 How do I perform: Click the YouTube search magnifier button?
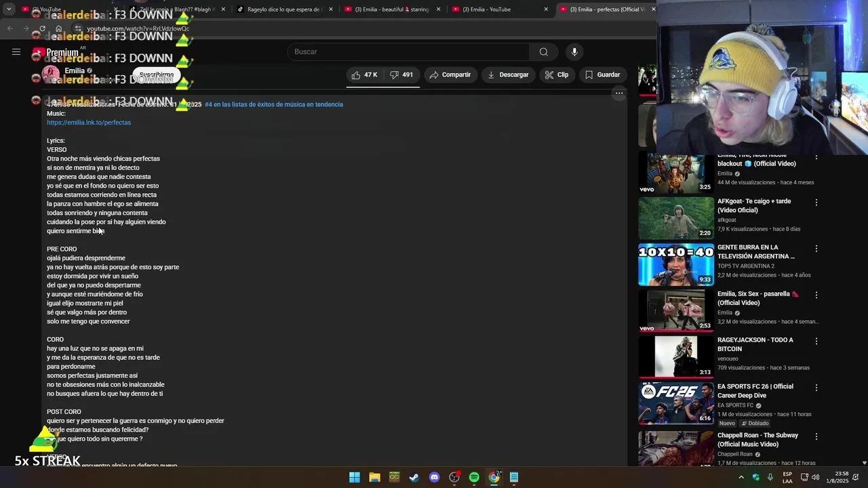(x=543, y=52)
